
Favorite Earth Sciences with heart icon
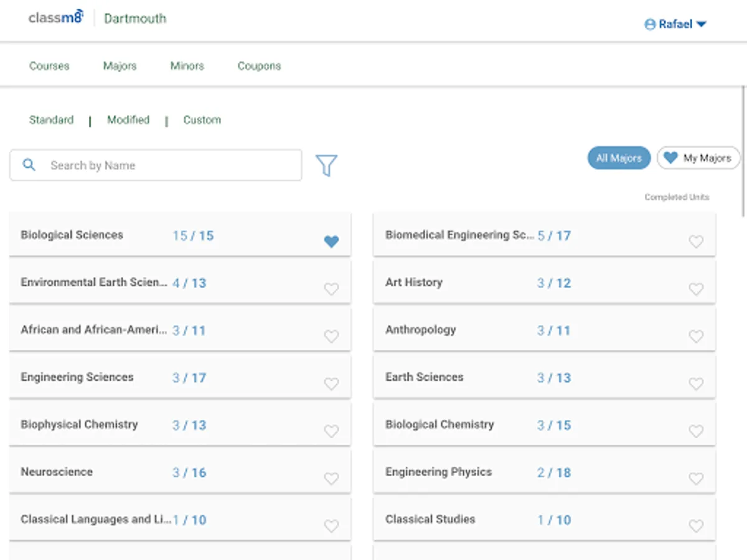coord(696,384)
